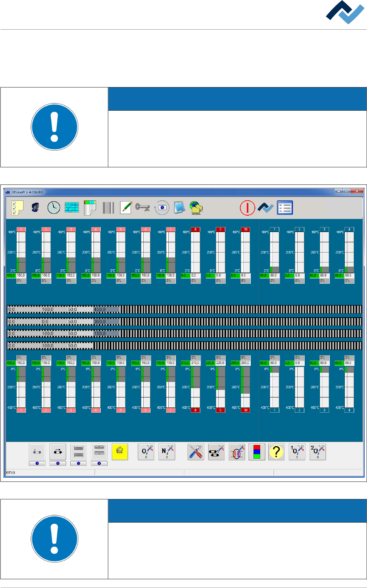The height and width of the screenshot is (588, 367).
Task: Click the 2 O2 sensor tools button
Action: (x=318, y=452)
